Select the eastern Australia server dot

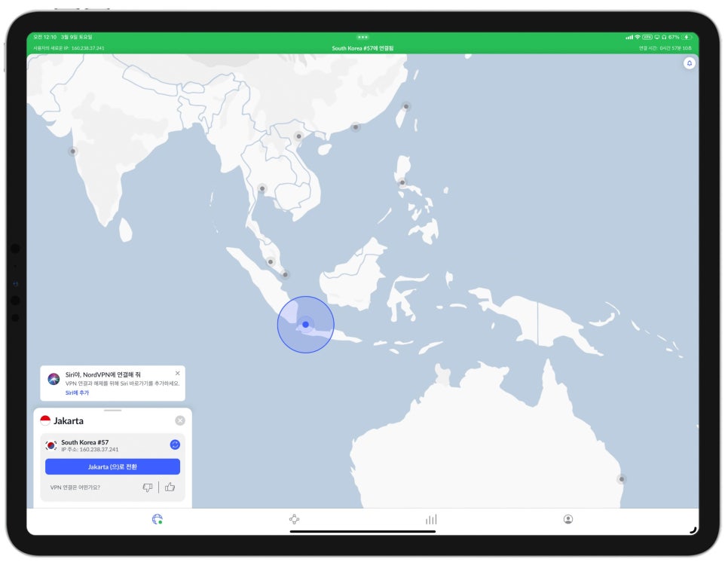pyautogui.click(x=621, y=479)
